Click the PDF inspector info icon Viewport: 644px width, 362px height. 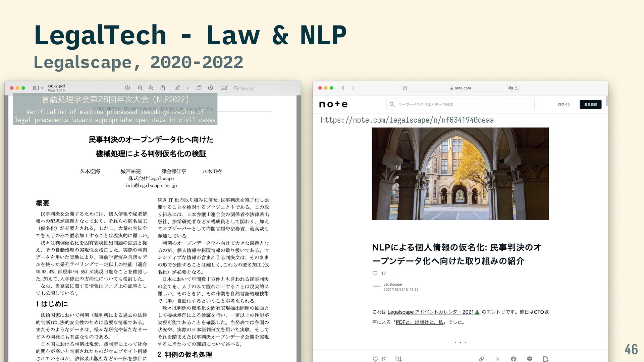coord(127,88)
